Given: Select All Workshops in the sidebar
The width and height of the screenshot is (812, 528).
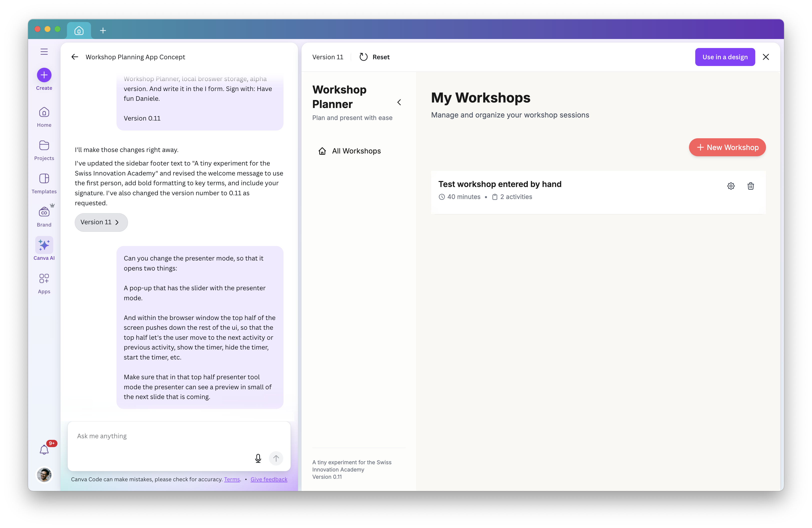Looking at the screenshot, I should tap(356, 151).
